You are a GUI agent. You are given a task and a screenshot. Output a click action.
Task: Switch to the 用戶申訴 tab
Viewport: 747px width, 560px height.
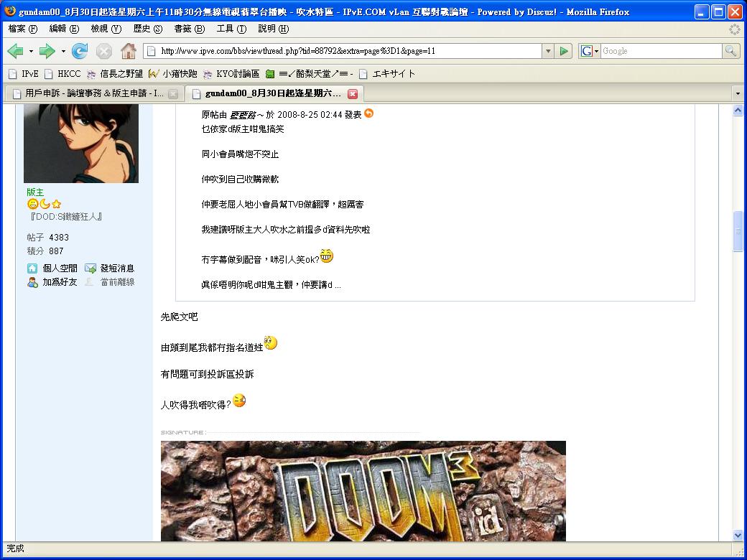click(x=90, y=93)
